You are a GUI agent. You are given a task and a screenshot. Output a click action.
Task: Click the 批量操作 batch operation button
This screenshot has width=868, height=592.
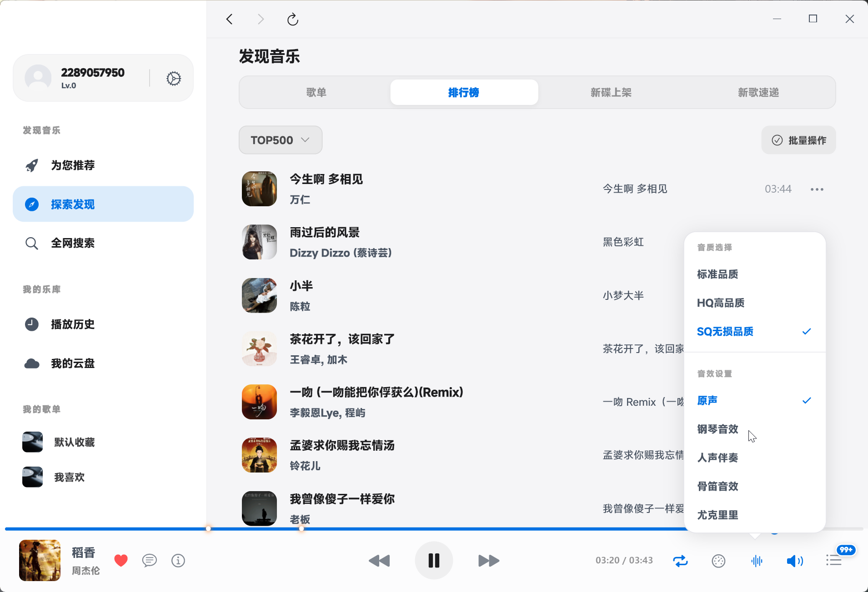(x=798, y=140)
